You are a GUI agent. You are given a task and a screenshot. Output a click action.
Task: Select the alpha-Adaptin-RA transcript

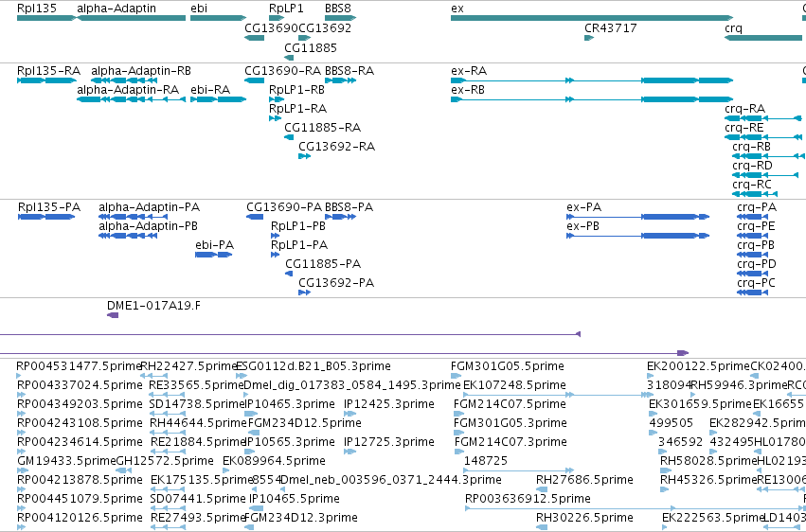131,99
